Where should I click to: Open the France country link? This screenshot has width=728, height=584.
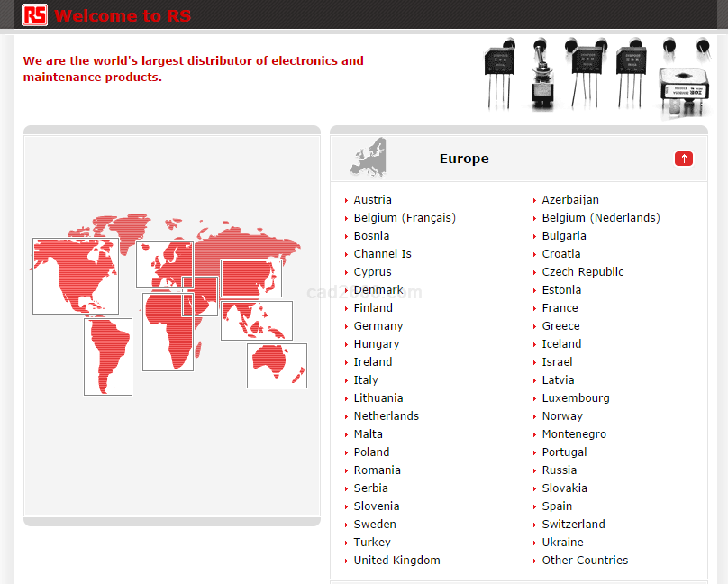[x=560, y=307]
